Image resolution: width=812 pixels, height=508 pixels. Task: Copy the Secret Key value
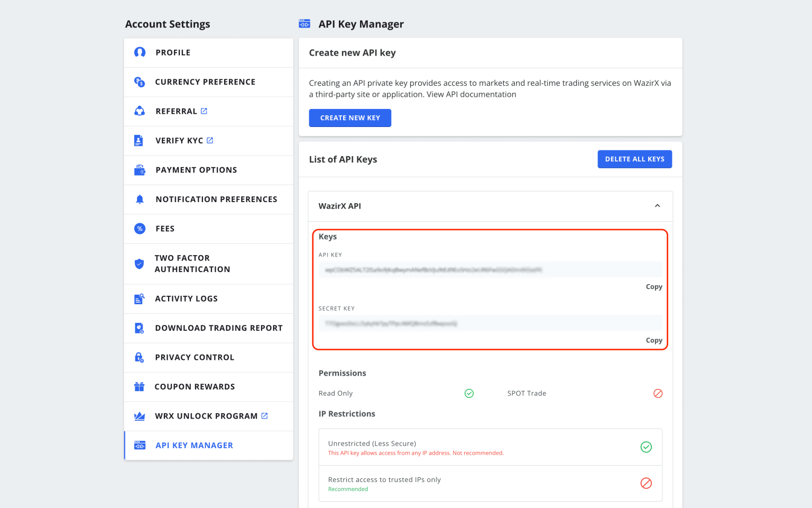(654, 340)
